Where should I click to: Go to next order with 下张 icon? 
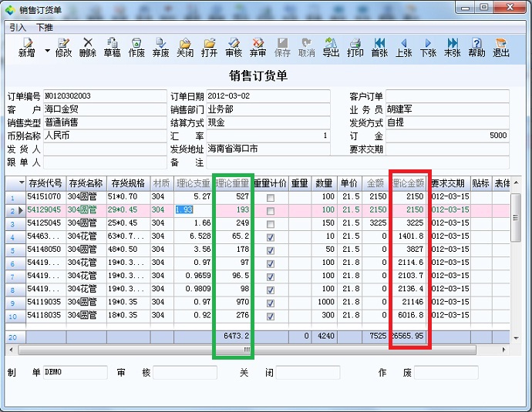[x=428, y=47]
